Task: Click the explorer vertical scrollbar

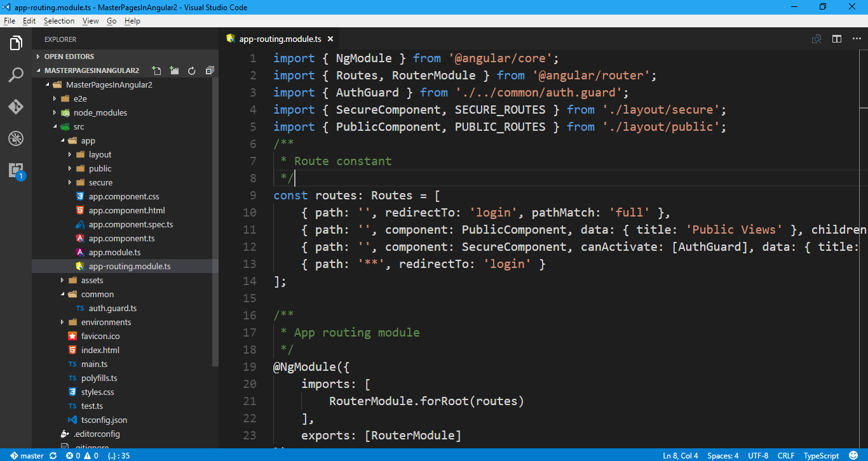Action: tap(215, 222)
